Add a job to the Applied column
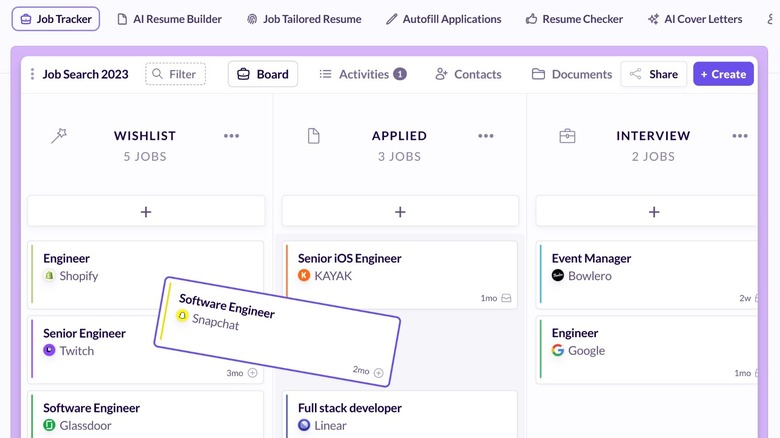The image size is (780, 438). (x=400, y=211)
